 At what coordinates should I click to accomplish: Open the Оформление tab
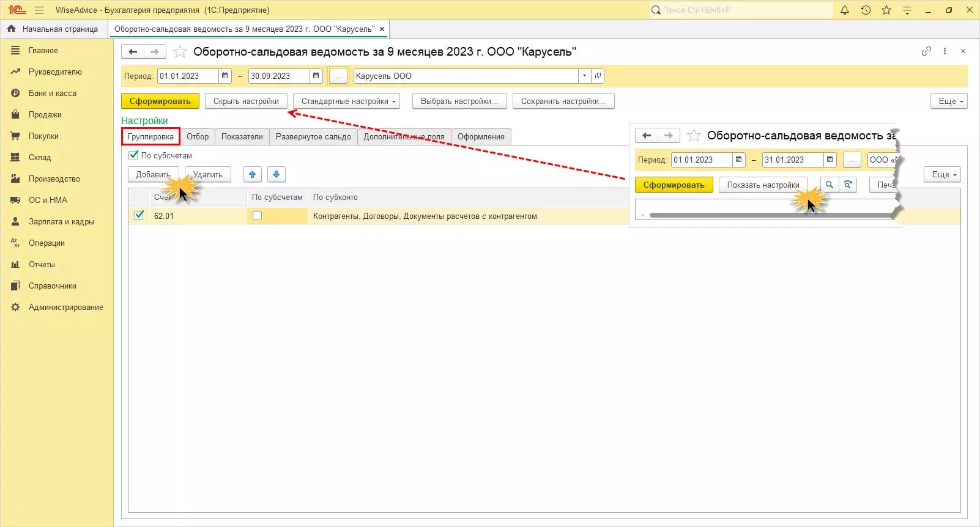481,137
